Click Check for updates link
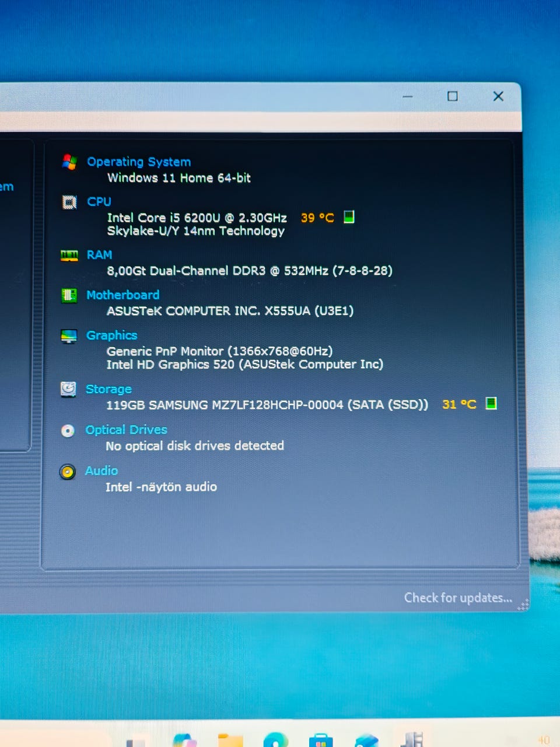This screenshot has height=747, width=560. tap(458, 598)
